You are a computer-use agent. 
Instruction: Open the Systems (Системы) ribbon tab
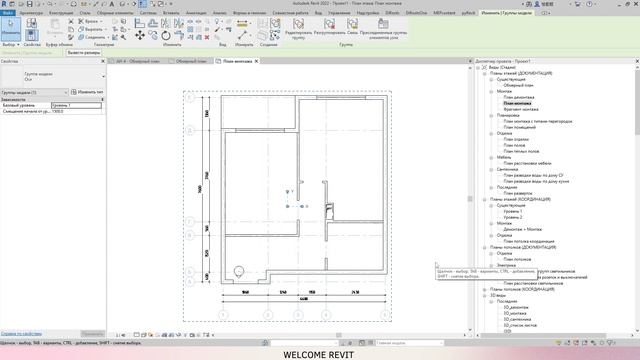[x=148, y=13]
